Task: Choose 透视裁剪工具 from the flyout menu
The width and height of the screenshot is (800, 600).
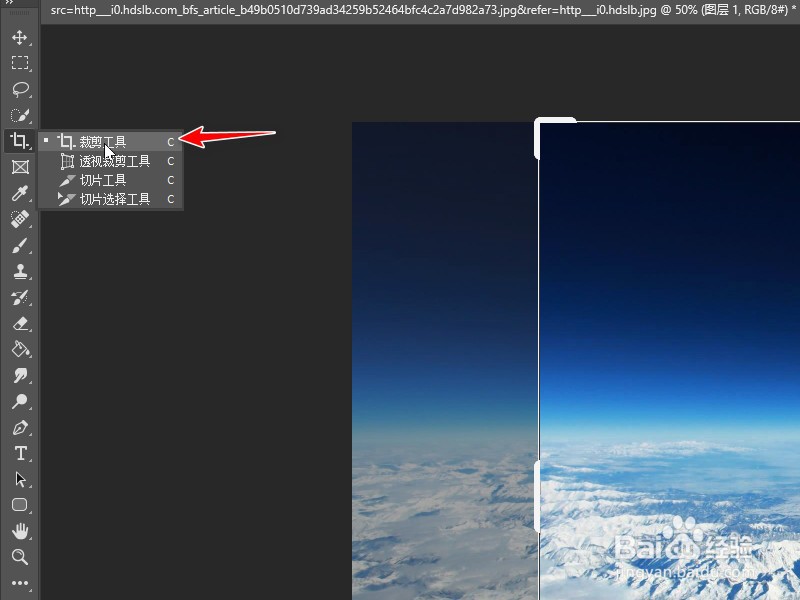Action: pyautogui.click(x=111, y=161)
